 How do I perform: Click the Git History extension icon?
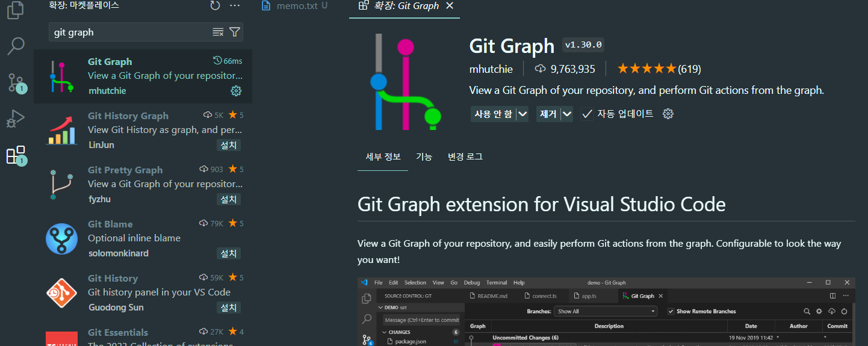coord(61,293)
